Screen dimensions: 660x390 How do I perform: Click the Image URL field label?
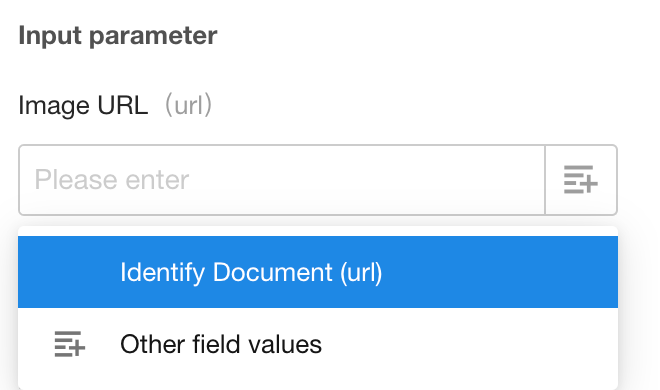83,105
